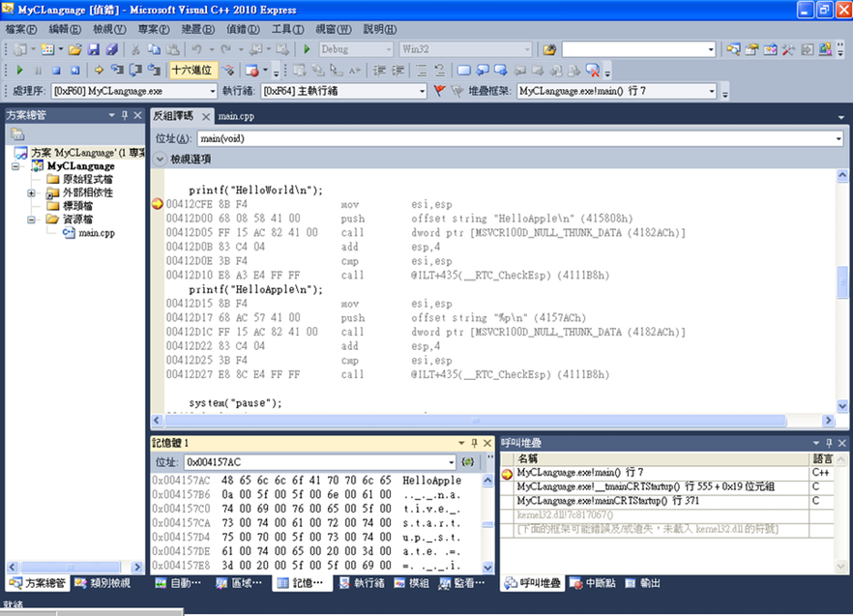Switch to the 中斷點 tab

(594, 583)
